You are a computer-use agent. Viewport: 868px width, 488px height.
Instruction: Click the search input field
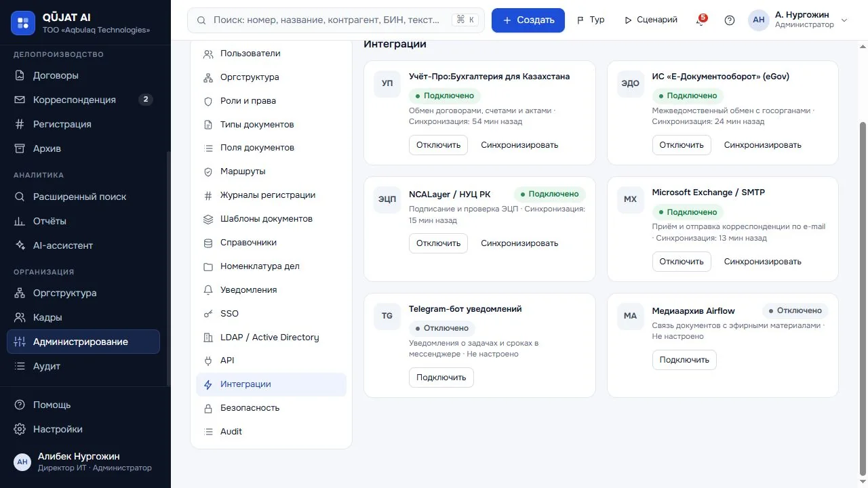click(x=336, y=20)
